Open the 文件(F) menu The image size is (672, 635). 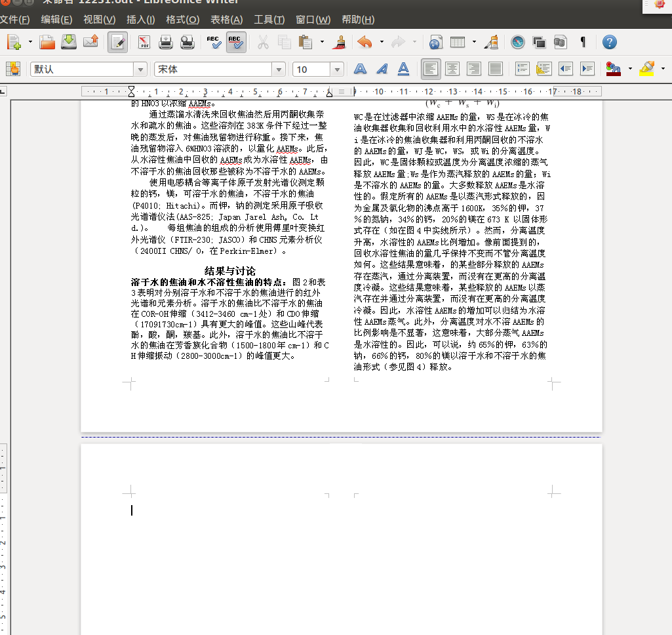[15, 20]
